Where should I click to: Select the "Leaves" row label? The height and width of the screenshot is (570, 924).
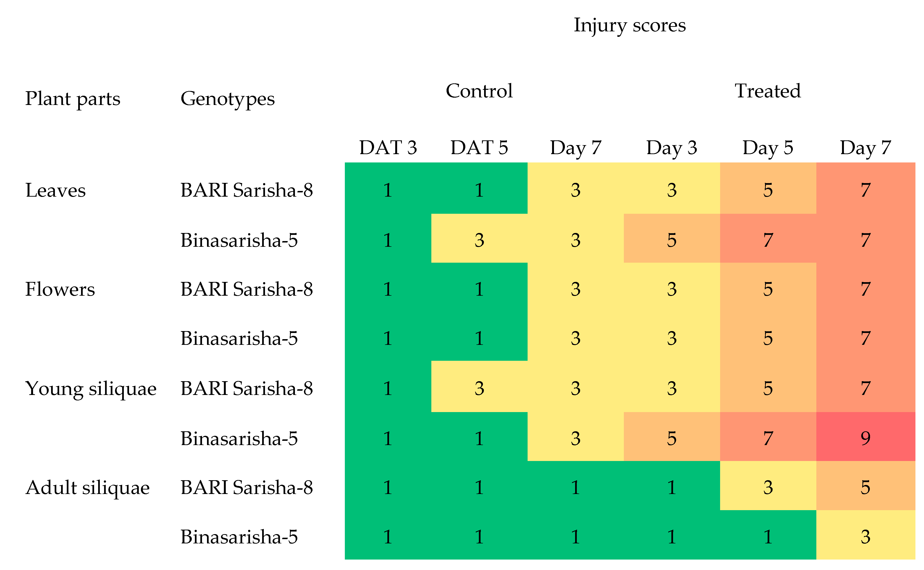pos(55,190)
